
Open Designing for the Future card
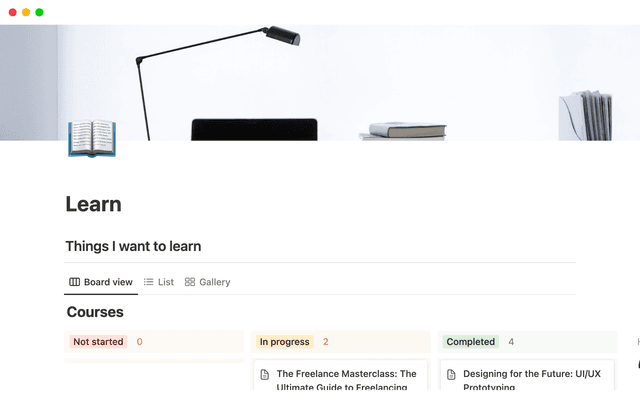click(532, 379)
